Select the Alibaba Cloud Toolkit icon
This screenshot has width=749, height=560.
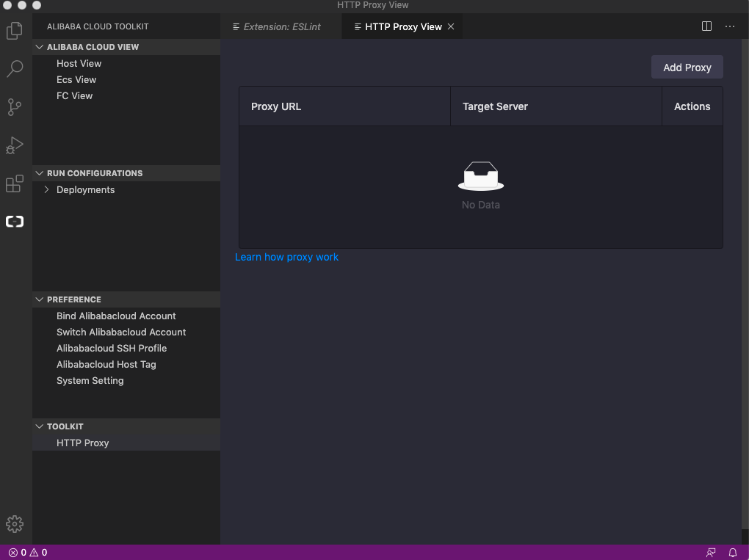click(15, 222)
